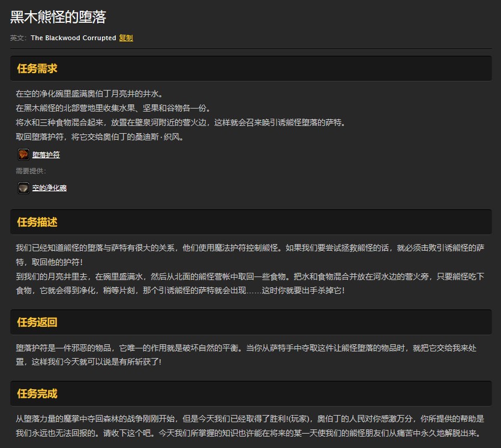
Task: Click the page title 黑木熊怪的堕落
Action: click(x=58, y=17)
